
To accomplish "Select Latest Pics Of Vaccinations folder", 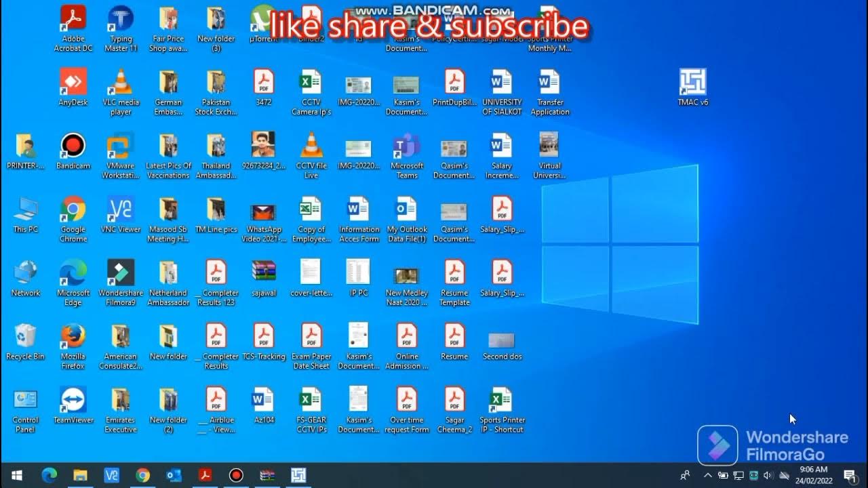I will (168, 156).
